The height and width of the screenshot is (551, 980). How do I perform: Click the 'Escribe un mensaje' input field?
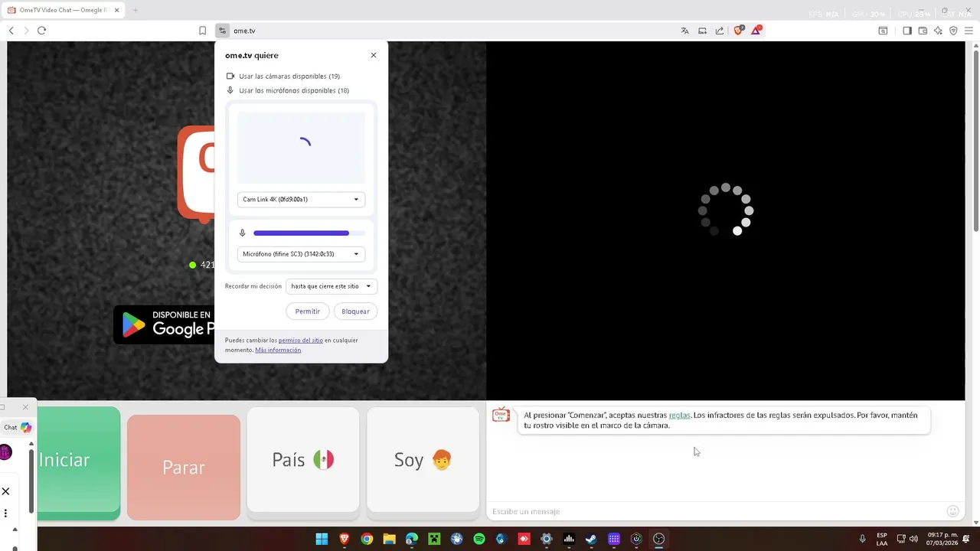point(716,511)
